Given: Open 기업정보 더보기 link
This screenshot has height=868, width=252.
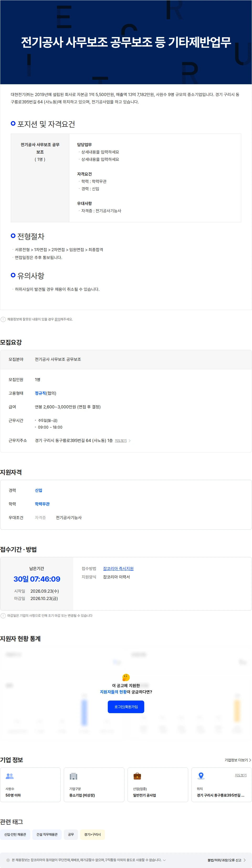Looking at the screenshot, I should [x=238, y=760].
